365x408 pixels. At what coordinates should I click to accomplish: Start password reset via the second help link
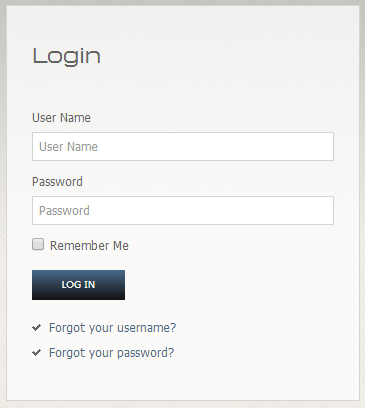point(111,352)
